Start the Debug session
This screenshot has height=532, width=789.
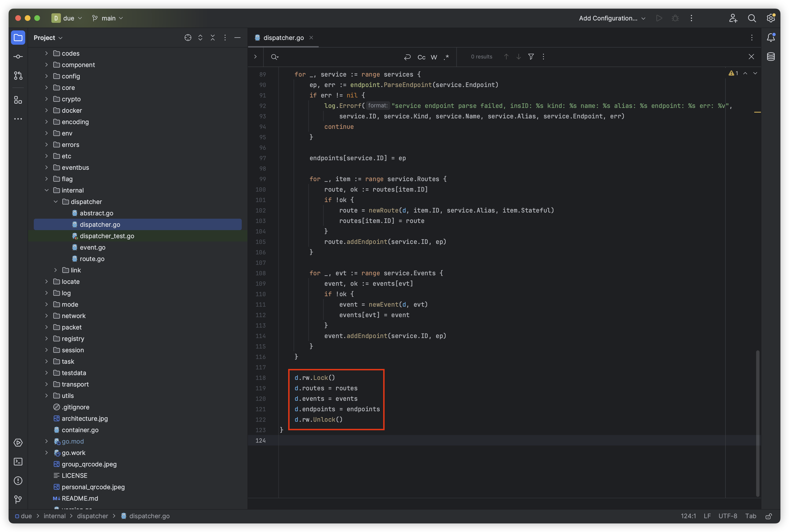click(x=676, y=18)
